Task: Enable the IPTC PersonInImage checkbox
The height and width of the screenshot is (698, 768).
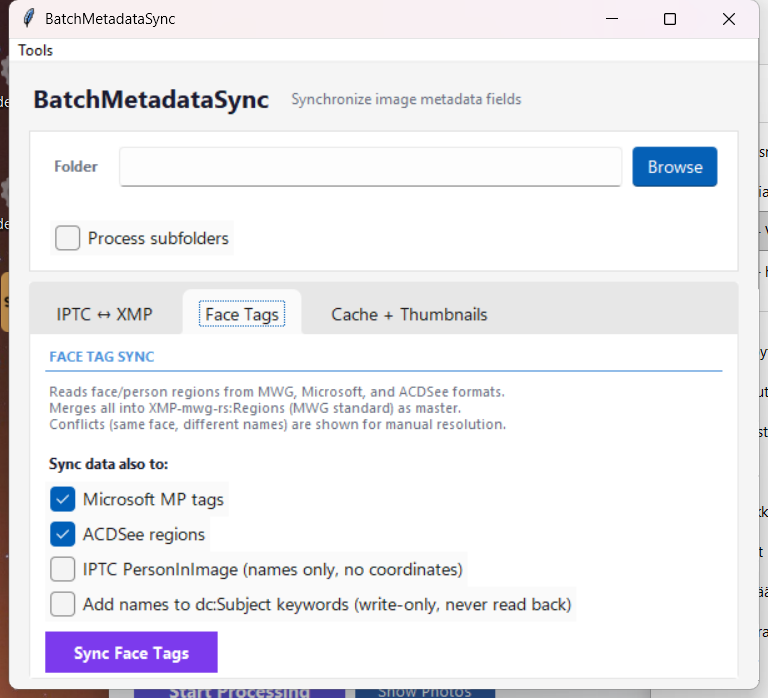Action: point(63,569)
